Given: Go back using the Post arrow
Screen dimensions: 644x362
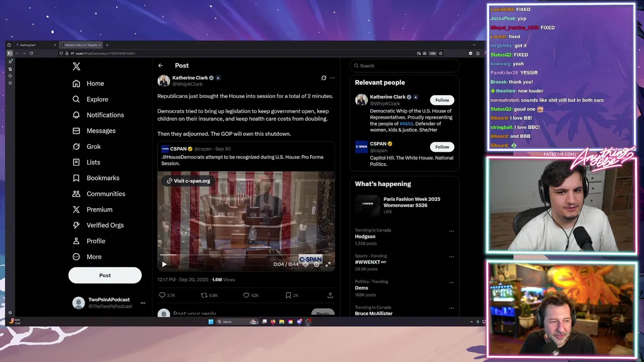Looking at the screenshot, I should point(160,65).
